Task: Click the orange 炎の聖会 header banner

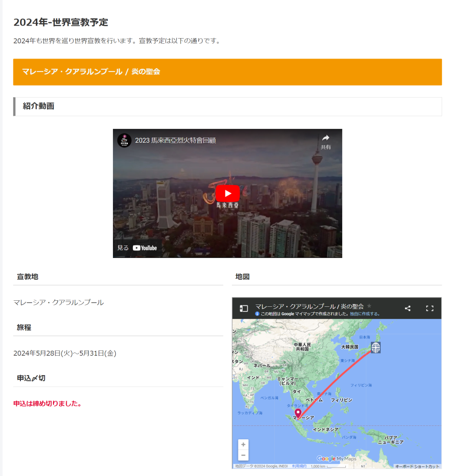Action: (x=227, y=72)
